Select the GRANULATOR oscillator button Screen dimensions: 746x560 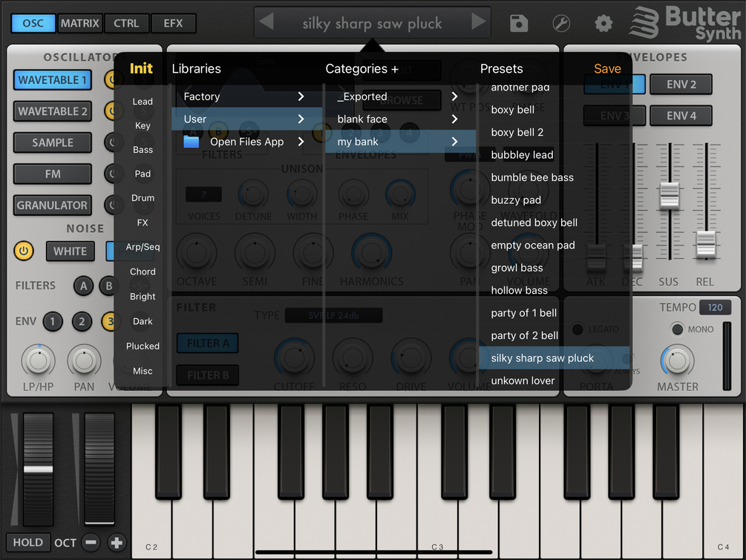[x=53, y=205]
